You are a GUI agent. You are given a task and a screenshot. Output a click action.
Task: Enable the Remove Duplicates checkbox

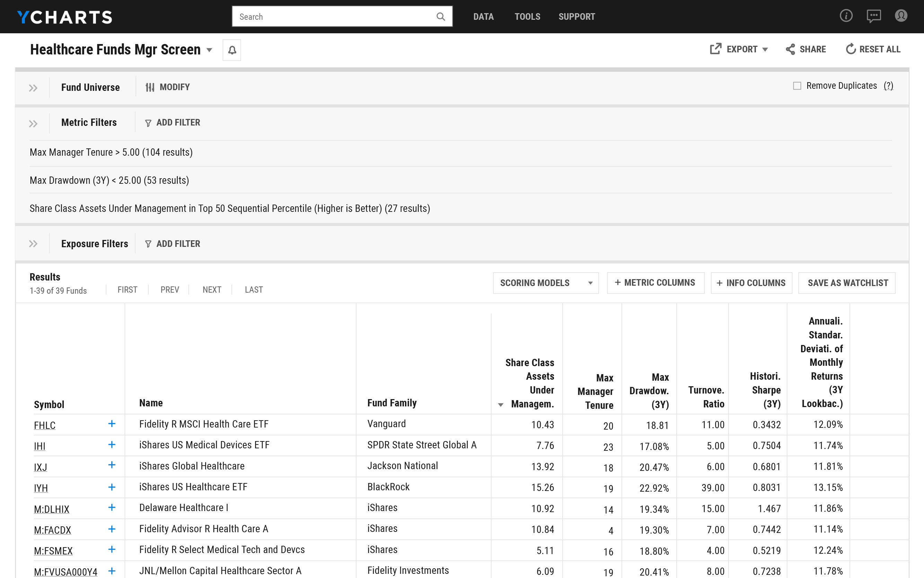[797, 86]
